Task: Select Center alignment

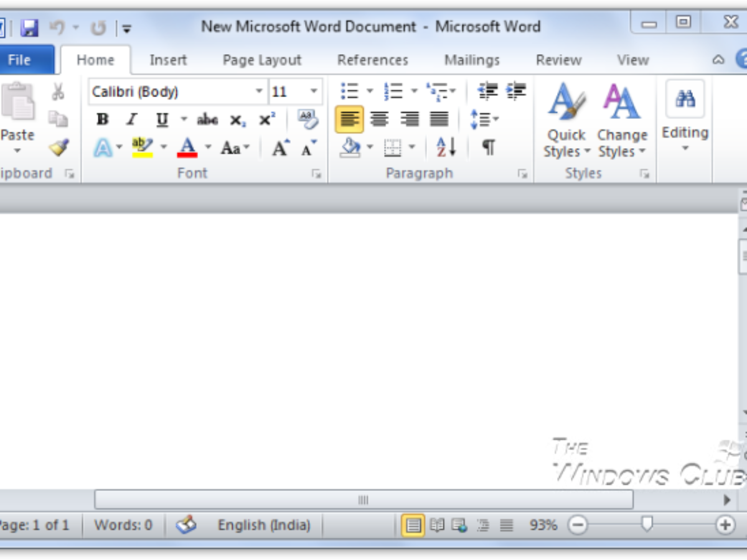Action: (x=379, y=119)
